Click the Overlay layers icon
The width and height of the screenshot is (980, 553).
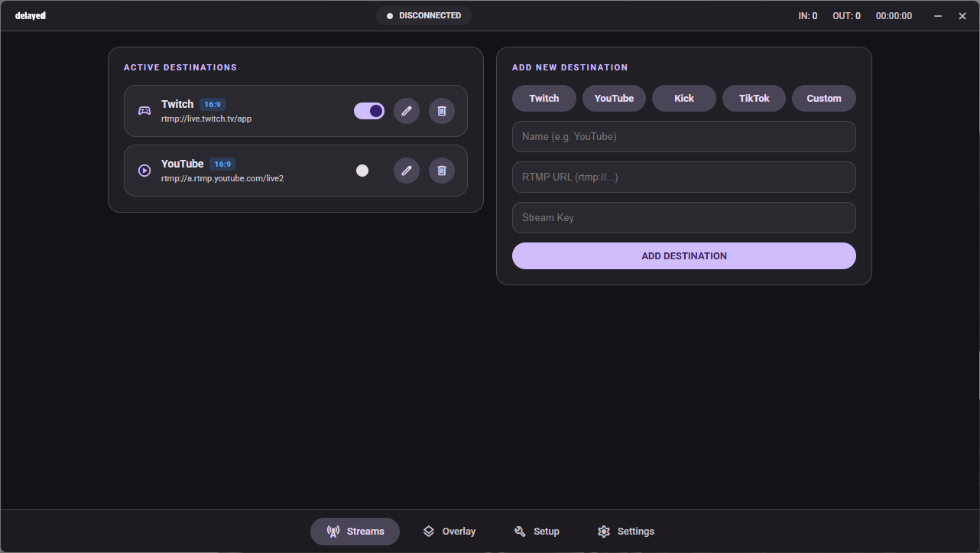429,532
